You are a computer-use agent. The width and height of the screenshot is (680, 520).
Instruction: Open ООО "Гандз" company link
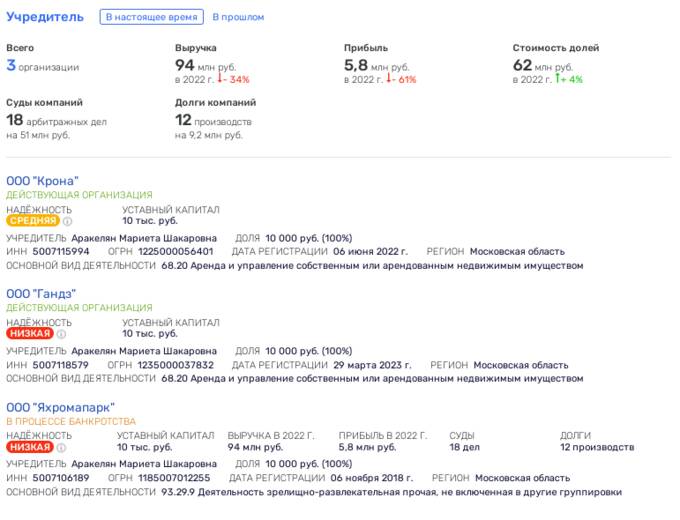tap(41, 294)
